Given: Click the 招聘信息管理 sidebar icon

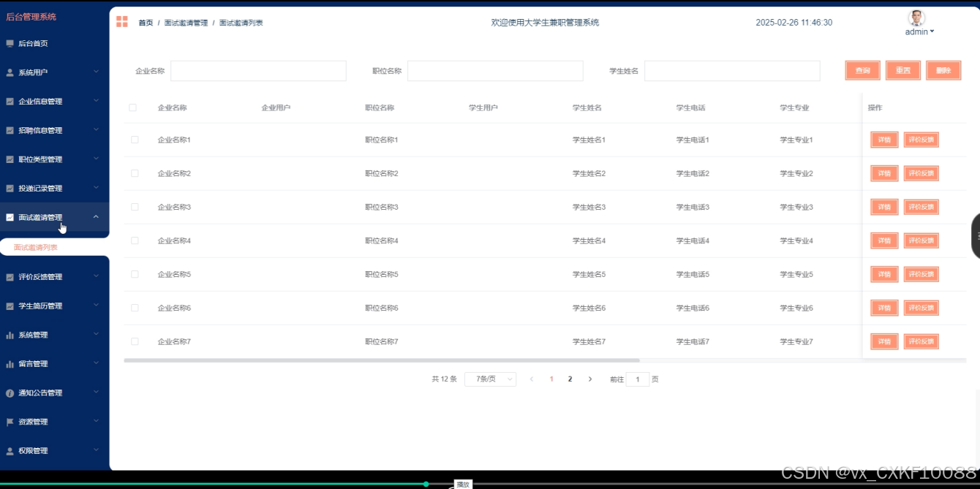Looking at the screenshot, I should tap(10, 131).
